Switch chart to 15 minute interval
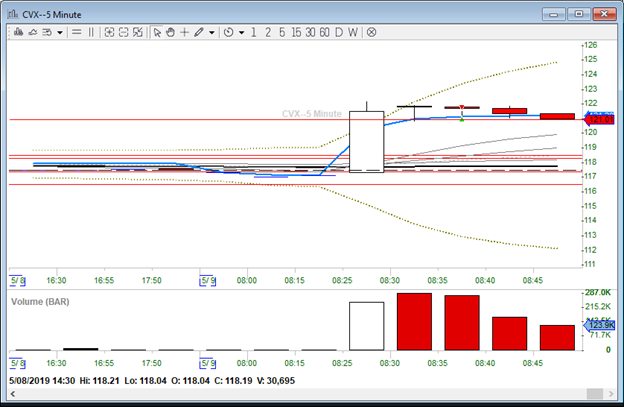The image size is (624, 407). (295, 32)
